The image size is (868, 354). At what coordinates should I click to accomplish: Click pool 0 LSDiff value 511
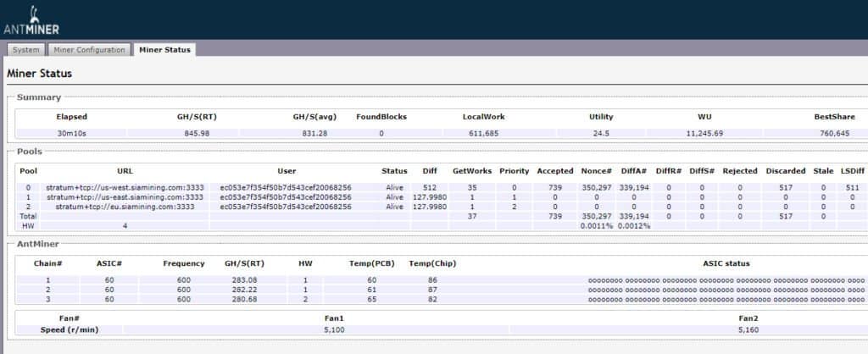[852, 187]
